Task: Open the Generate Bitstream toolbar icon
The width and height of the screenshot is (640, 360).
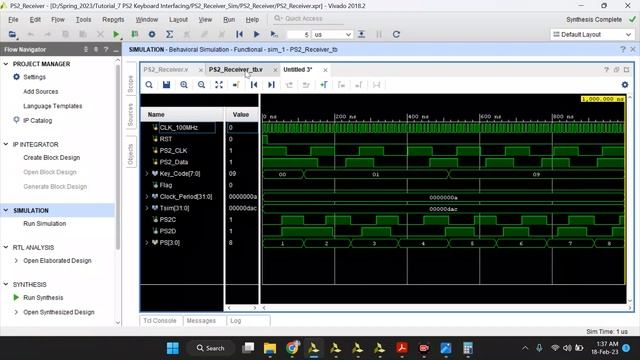Action: tap(134, 34)
